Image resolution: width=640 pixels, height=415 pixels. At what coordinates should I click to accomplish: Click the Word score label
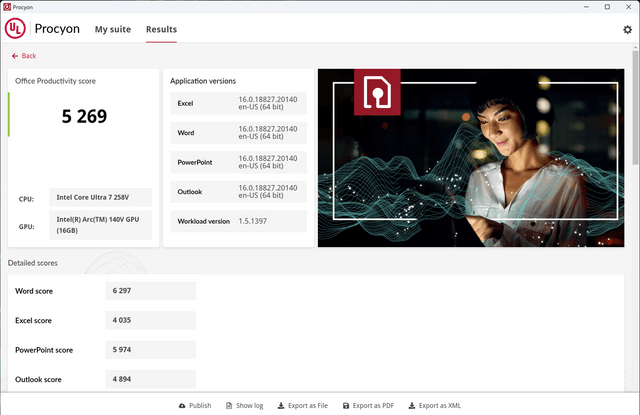(34, 291)
